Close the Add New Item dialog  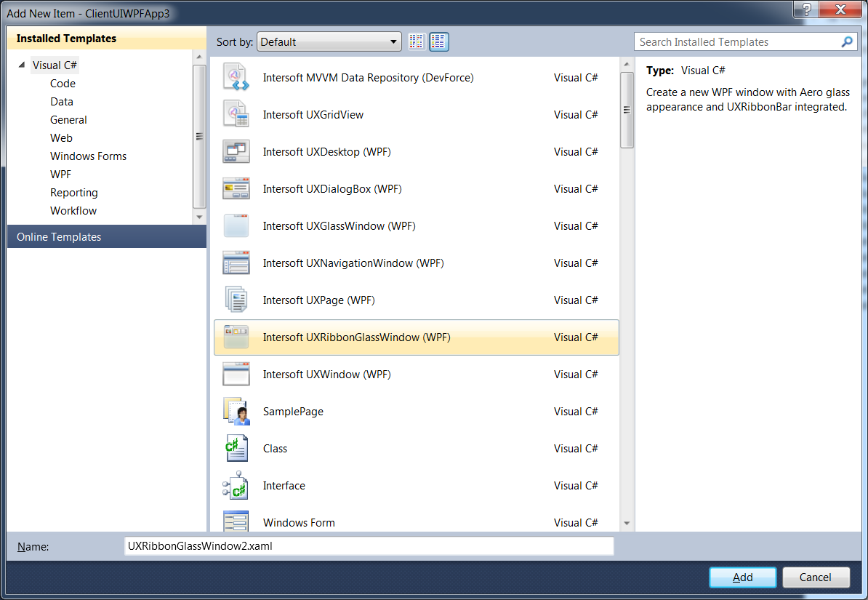tap(840, 9)
